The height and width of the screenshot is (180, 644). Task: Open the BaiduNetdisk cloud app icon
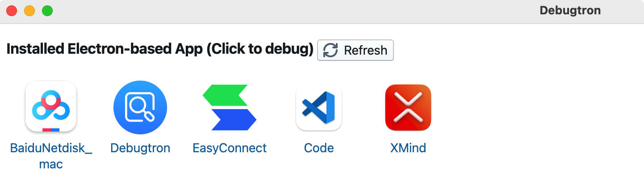click(51, 107)
